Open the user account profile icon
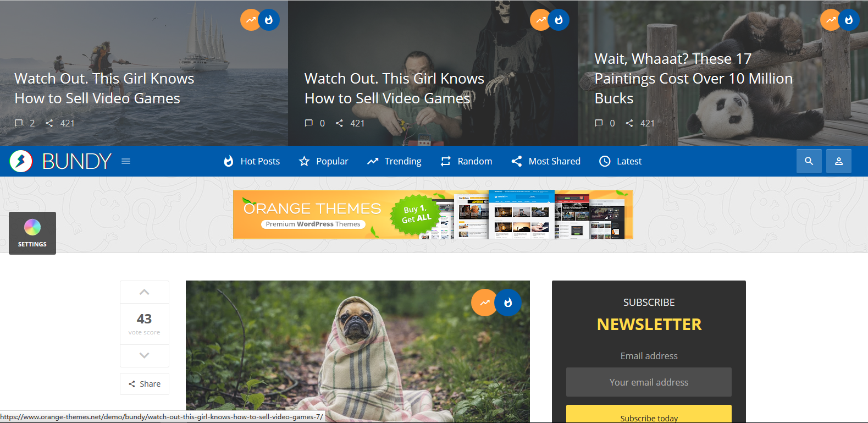 point(838,161)
